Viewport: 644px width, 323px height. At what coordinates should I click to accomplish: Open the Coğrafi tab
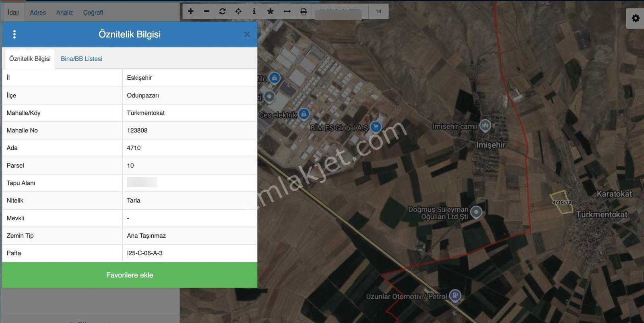coord(93,12)
